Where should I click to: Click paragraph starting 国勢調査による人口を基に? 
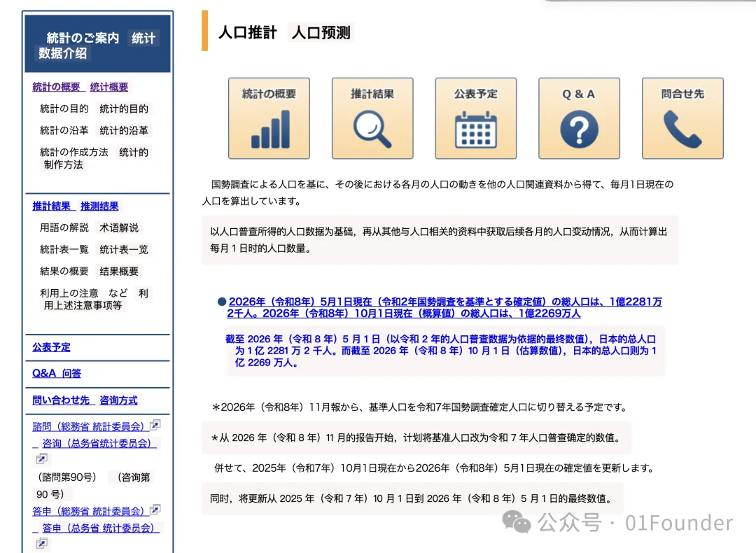[437, 192]
